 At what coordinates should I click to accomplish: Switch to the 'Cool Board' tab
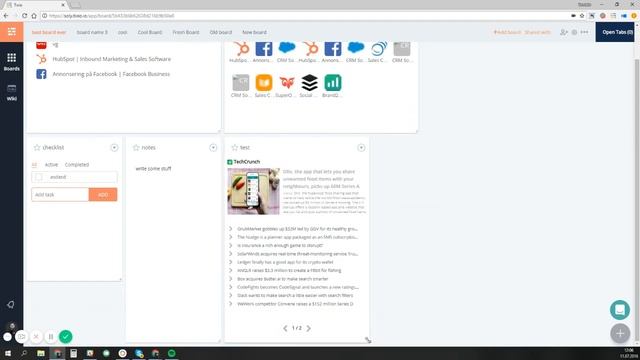pos(150,32)
